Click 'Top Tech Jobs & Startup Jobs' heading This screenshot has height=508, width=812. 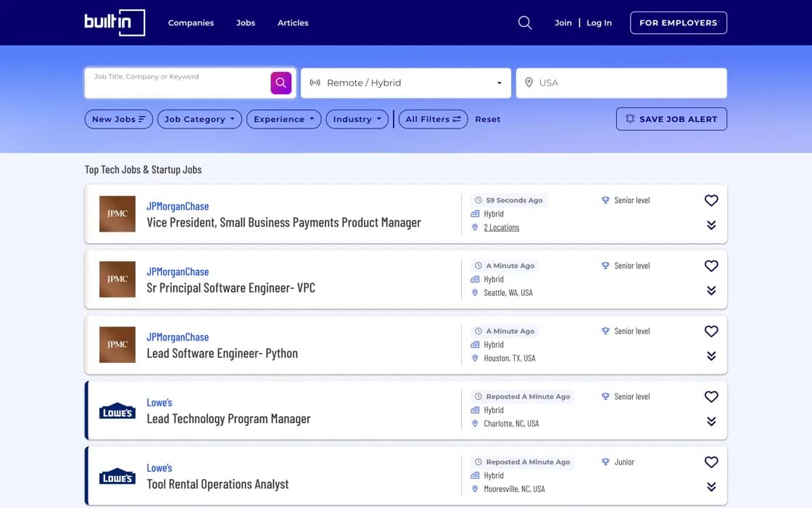143,170
